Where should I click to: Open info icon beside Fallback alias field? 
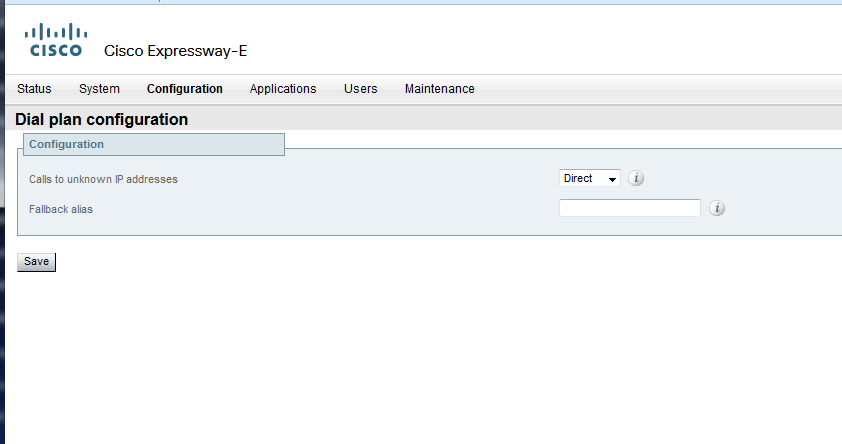(717, 208)
